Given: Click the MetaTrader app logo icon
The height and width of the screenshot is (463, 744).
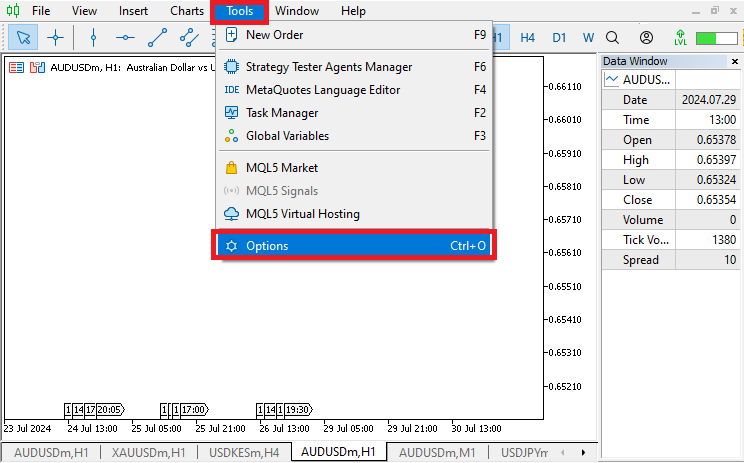Looking at the screenshot, I should 13,10.
